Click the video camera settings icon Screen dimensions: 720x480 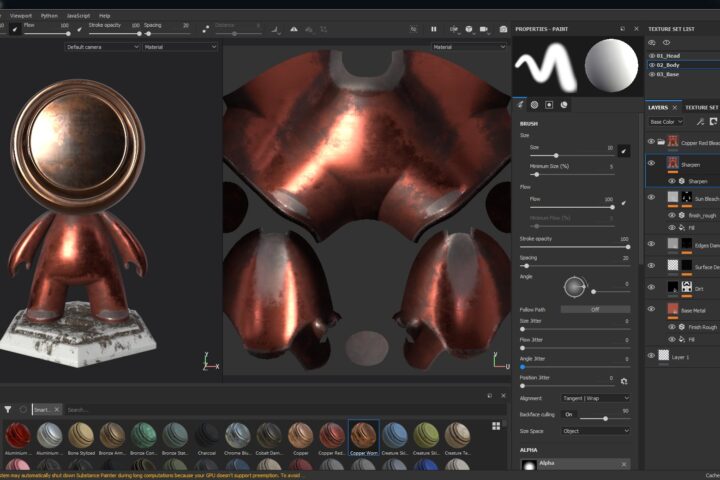[484, 29]
